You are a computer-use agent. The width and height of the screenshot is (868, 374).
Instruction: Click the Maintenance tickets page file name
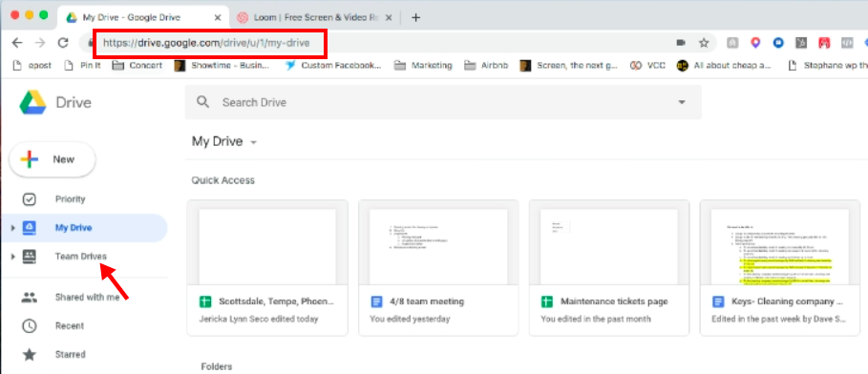click(x=614, y=302)
